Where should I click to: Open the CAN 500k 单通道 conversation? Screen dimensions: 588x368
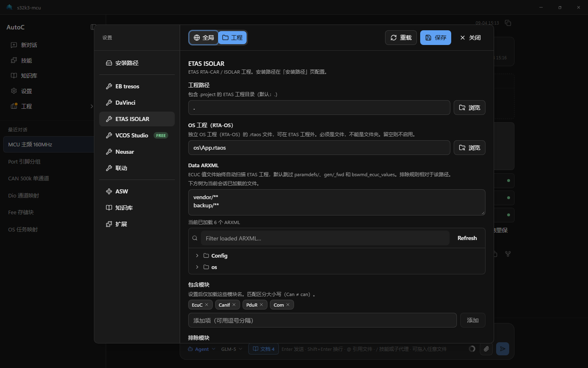(49, 178)
